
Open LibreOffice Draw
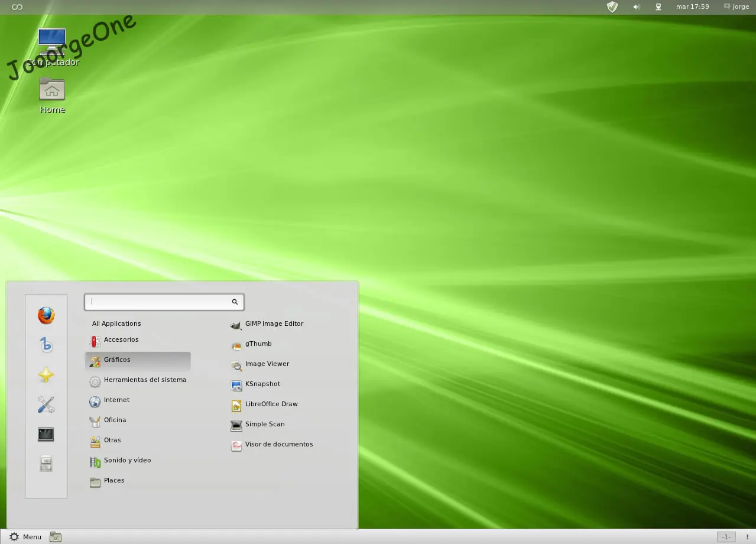[264, 404]
